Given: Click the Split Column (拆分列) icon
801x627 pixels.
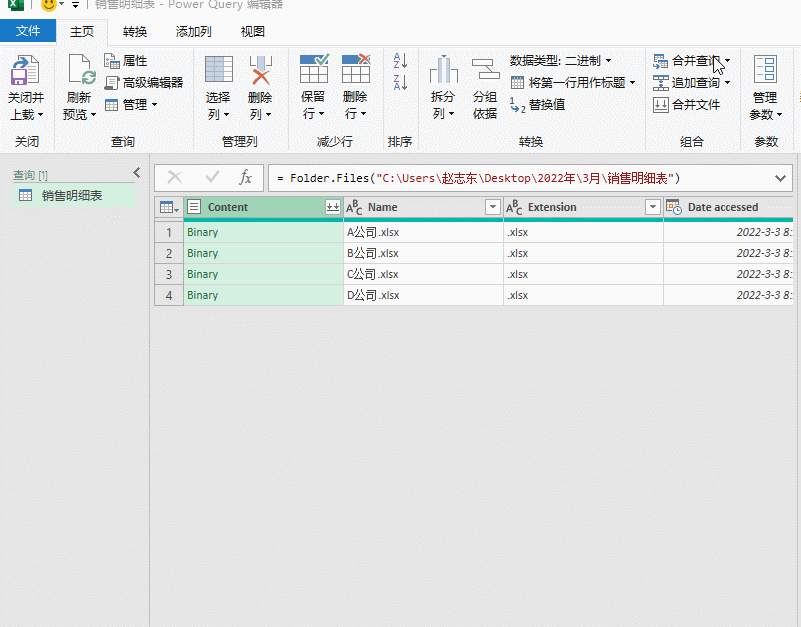Looking at the screenshot, I should coord(443,69).
